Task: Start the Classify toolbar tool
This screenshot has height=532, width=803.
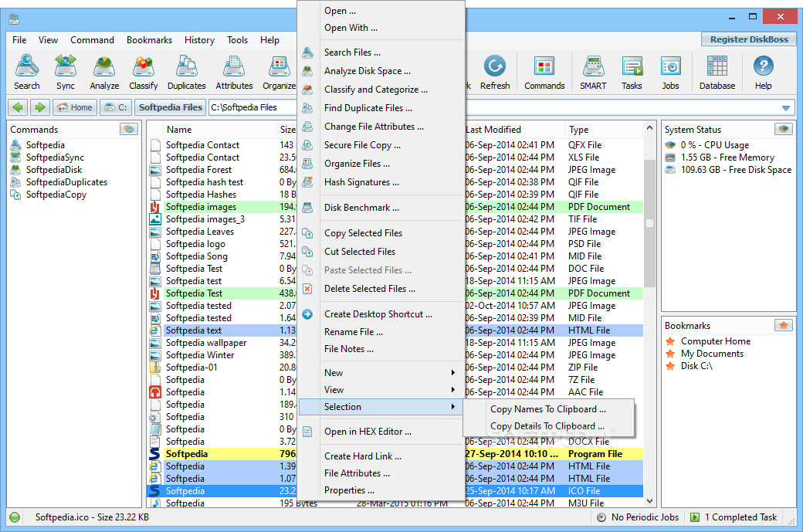Action: click(x=144, y=73)
